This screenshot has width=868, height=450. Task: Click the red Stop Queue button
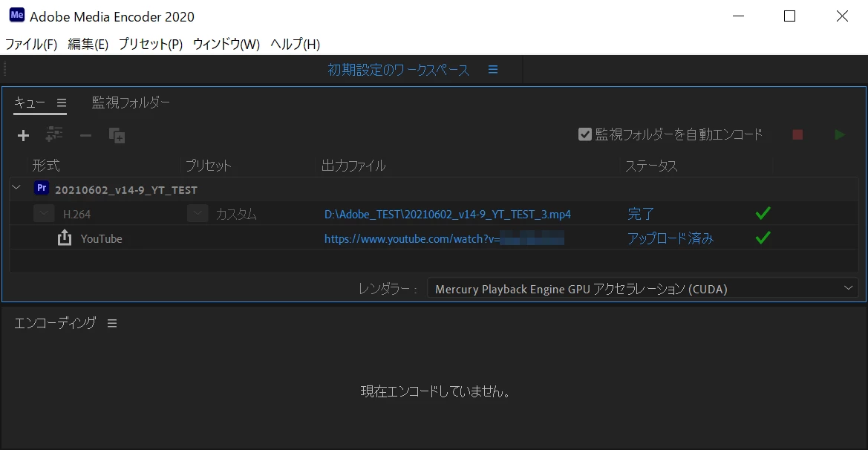coord(797,134)
